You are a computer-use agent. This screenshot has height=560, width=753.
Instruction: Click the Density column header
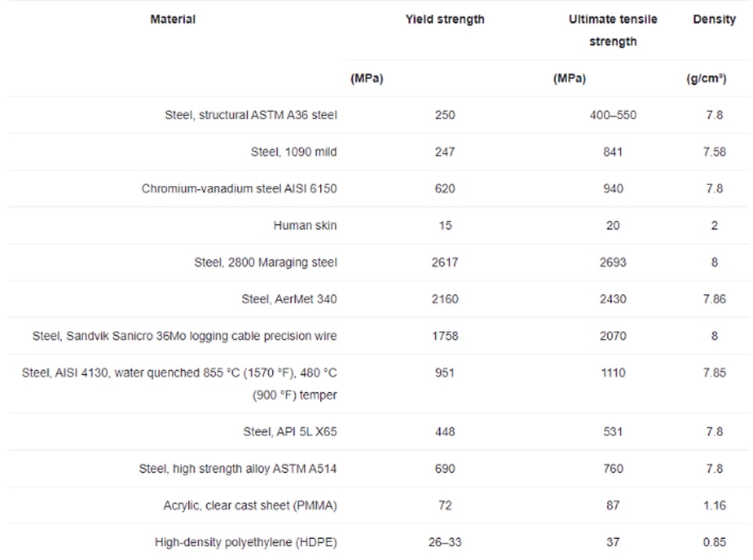pyautogui.click(x=714, y=19)
